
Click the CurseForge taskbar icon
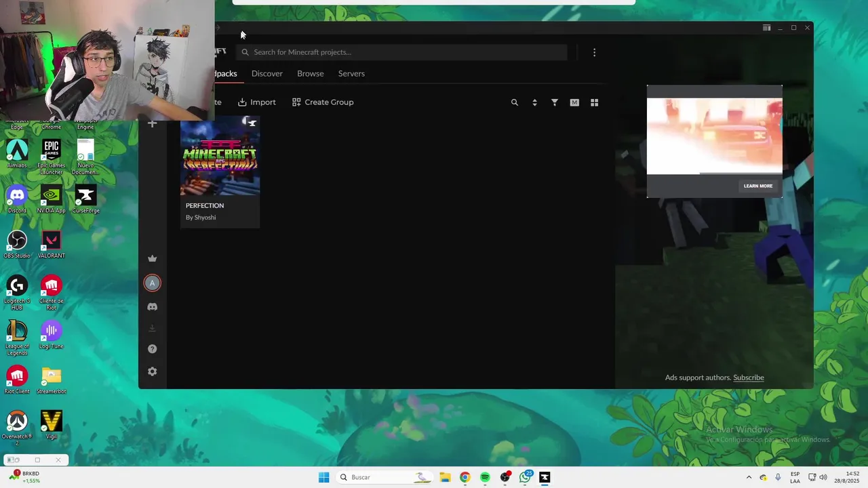click(x=545, y=477)
